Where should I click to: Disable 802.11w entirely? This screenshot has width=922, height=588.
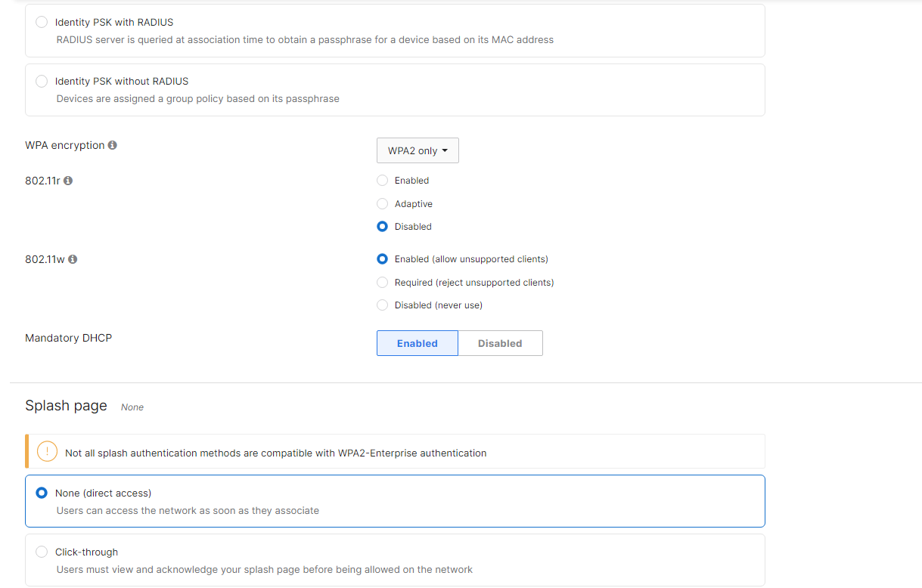coord(382,305)
